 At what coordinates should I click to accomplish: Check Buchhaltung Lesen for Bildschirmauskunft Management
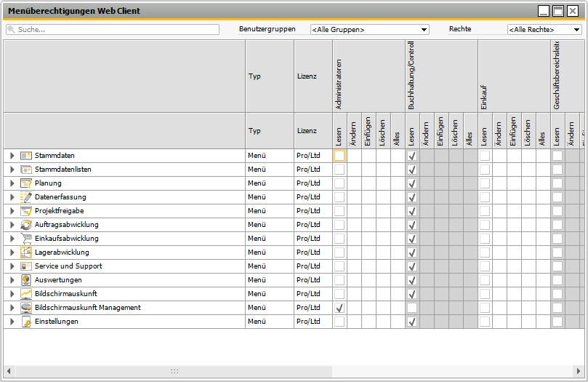point(412,308)
